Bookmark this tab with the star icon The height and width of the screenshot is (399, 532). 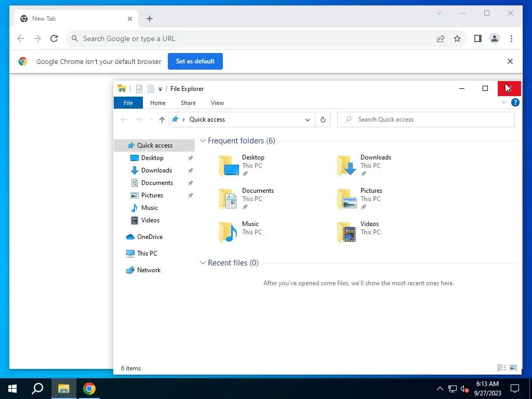[457, 38]
